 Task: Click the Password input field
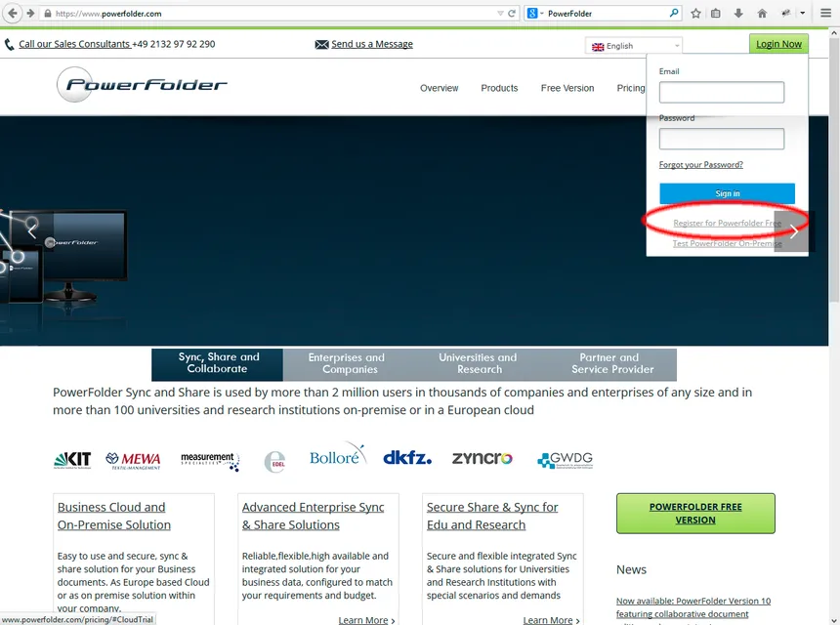[722, 139]
